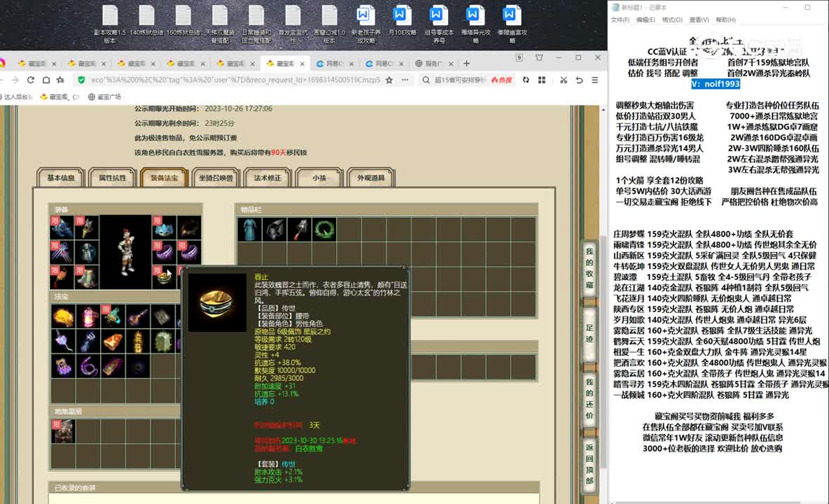The width and height of the screenshot is (829, 504).
Task: Select the golden cloud 法宝 item
Action: click(63, 316)
